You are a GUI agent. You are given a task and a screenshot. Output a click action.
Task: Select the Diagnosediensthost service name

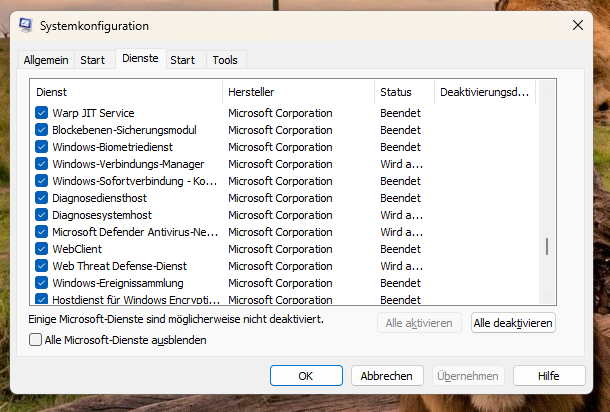[100, 198]
